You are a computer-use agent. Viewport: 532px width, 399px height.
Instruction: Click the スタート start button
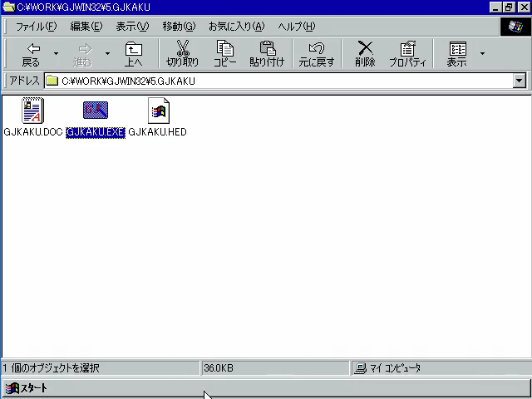27,388
